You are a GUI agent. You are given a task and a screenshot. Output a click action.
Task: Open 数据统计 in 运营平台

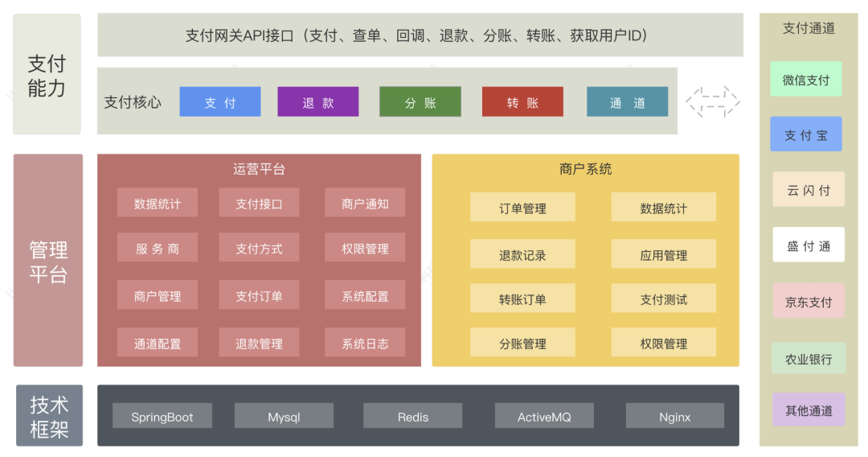click(157, 204)
